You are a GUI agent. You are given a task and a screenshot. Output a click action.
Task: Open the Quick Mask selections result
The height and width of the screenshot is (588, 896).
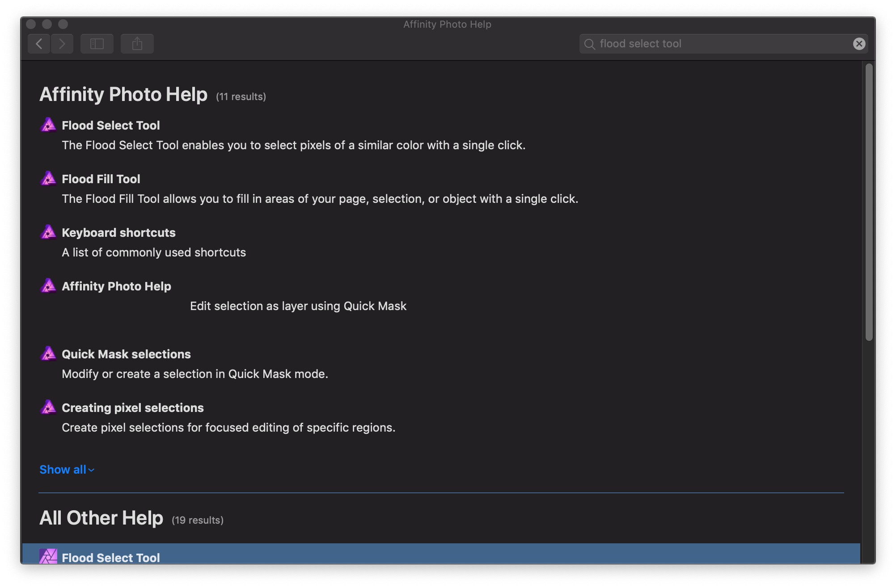[126, 354]
